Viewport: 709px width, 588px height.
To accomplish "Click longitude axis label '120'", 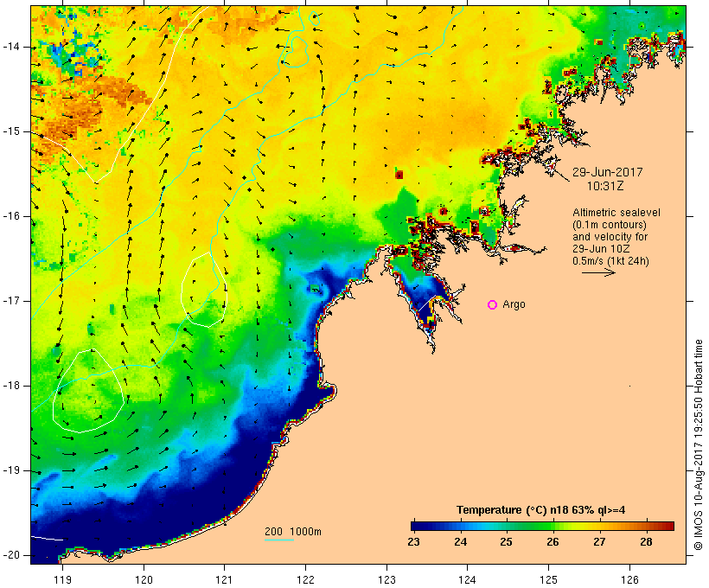I will 144,579.
